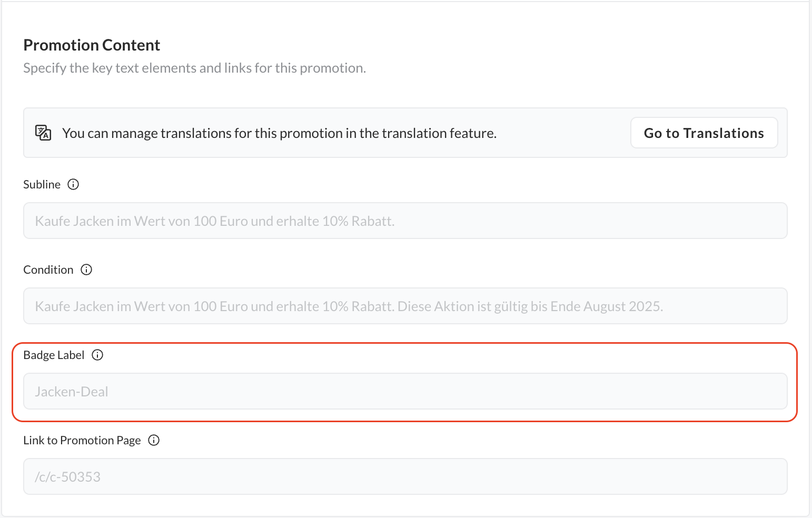Click the Badge Label info icon

97,355
